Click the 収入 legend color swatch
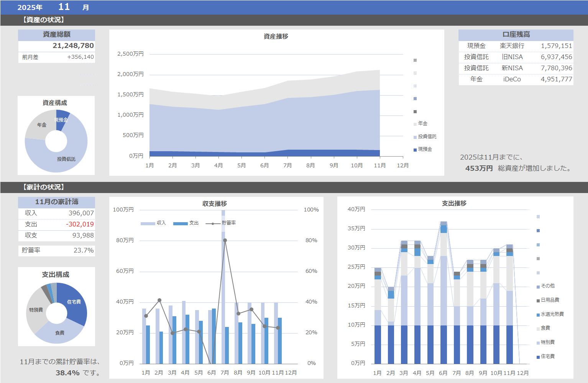The width and height of the screenshot is (588, 383). pos(148,223)
